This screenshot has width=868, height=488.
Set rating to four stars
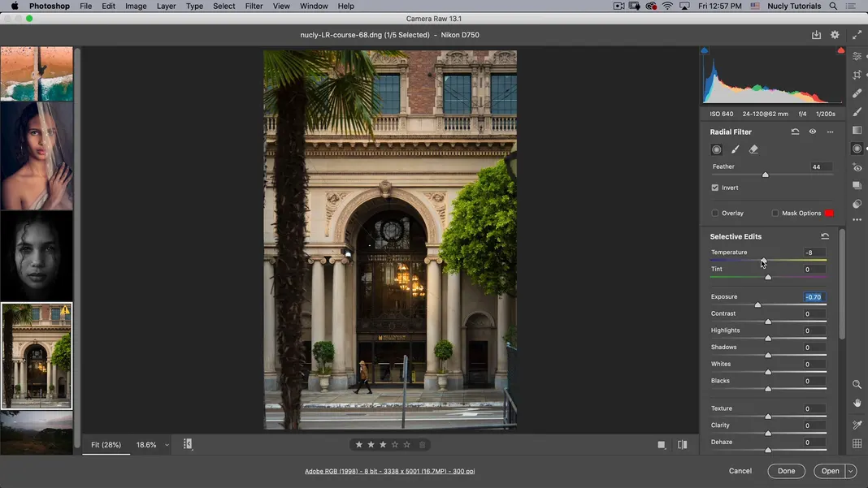pyautogui.click(x=395, y=445)
